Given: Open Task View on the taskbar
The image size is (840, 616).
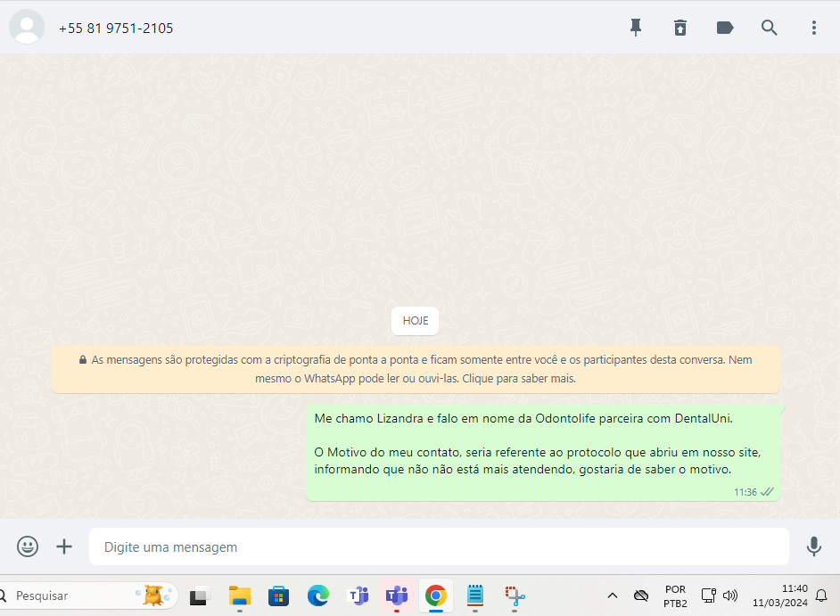Looking at the screenshot, I should pos(199,596).
